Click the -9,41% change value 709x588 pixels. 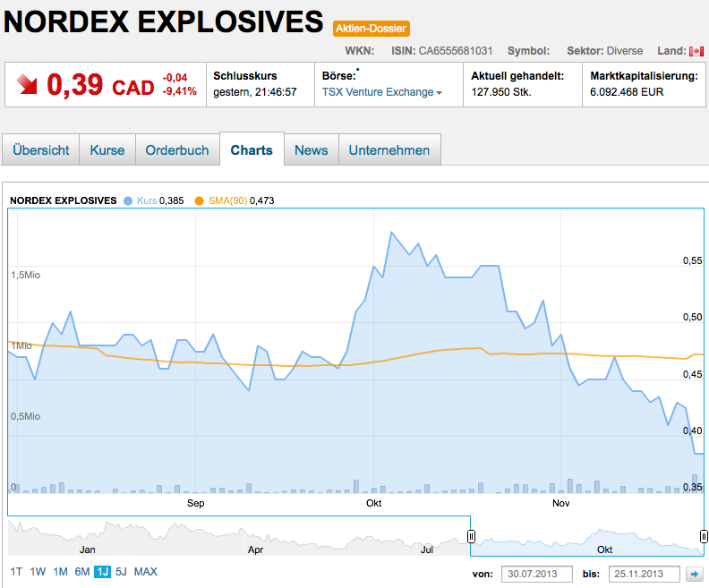pos(180,91)
